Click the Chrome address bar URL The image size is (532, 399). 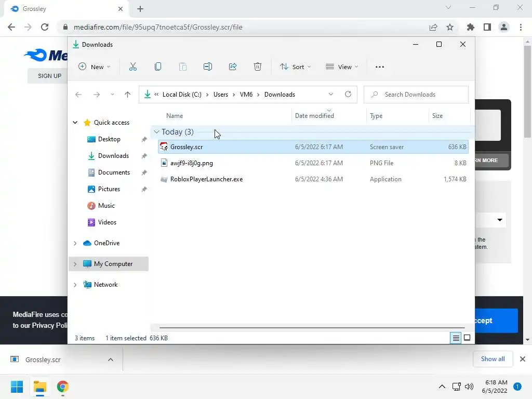point(158,27)
